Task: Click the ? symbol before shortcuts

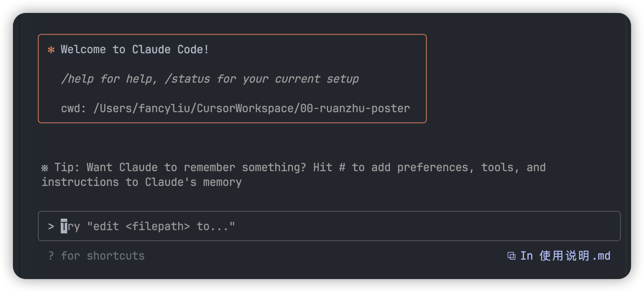Action: tap(51, 256)
